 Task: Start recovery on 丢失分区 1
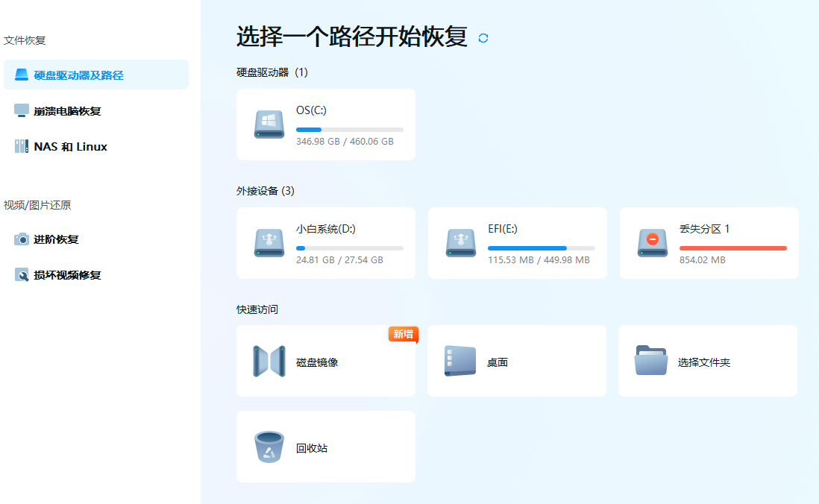pyautogui.click(x=708, y=242)
